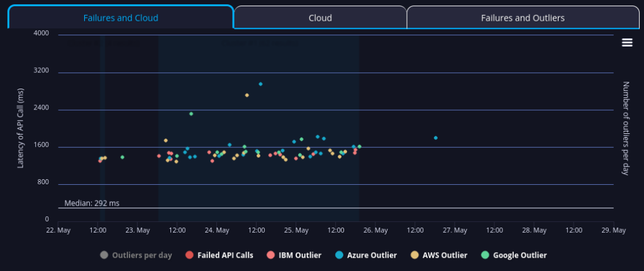Click the 24. May x-axis label
This screenshot has width=644, height=271.
point(217,230)
